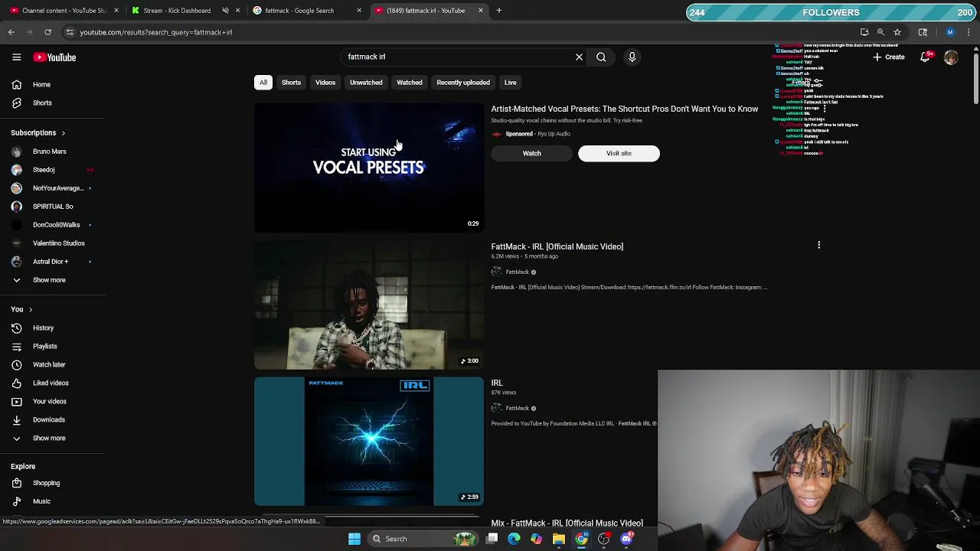Open the Windows Start menu
Screen dimensions: 980x551
click(354, 539)
